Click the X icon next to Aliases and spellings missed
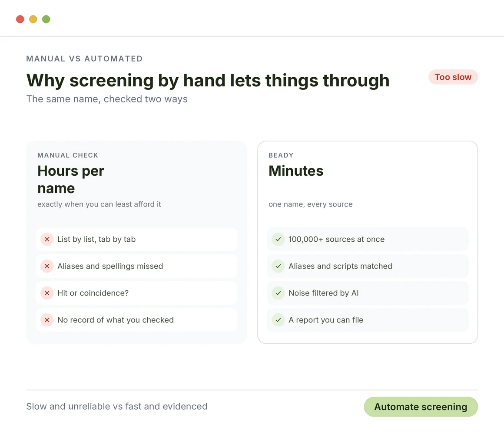The height and width of the screenshot is (434, 504). (47, 266)
